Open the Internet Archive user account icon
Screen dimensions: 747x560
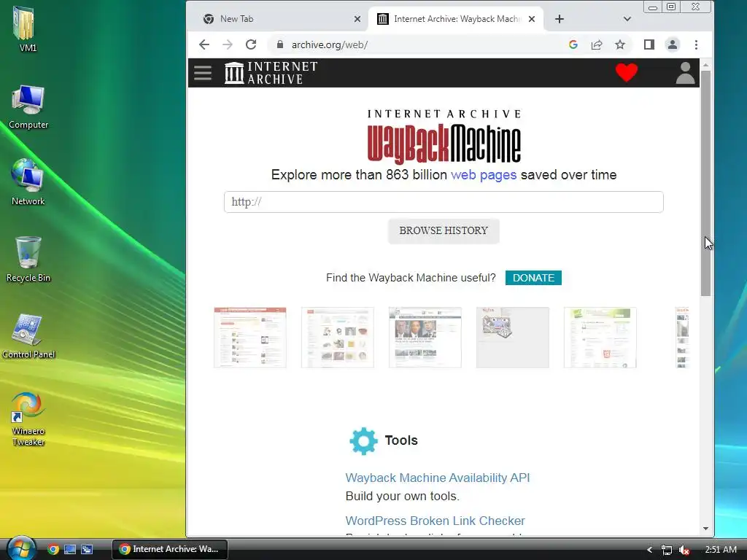(686, 73)
